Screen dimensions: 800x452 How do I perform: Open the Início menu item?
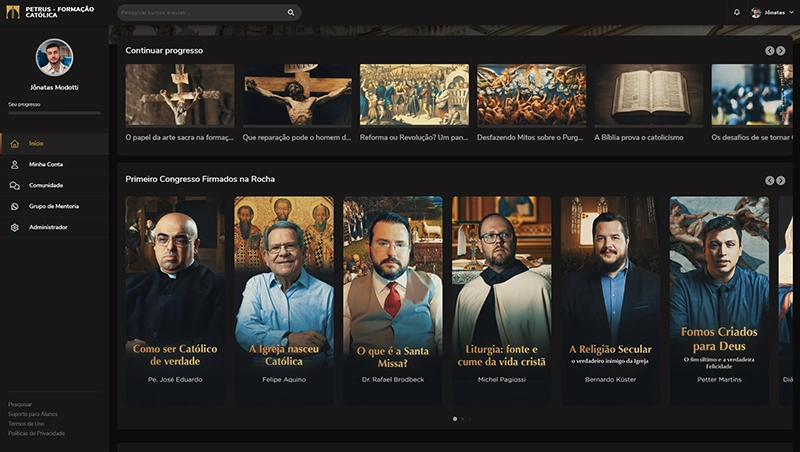[x=54, y=144]
